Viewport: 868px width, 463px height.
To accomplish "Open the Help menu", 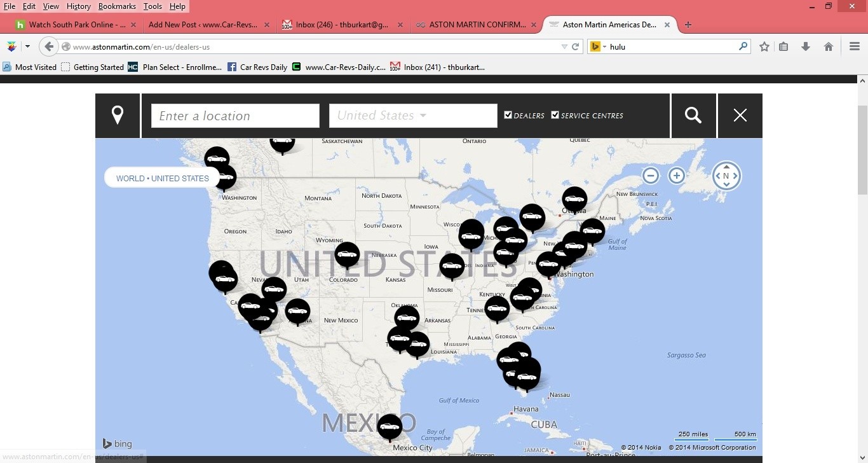I will pos(177,6).
